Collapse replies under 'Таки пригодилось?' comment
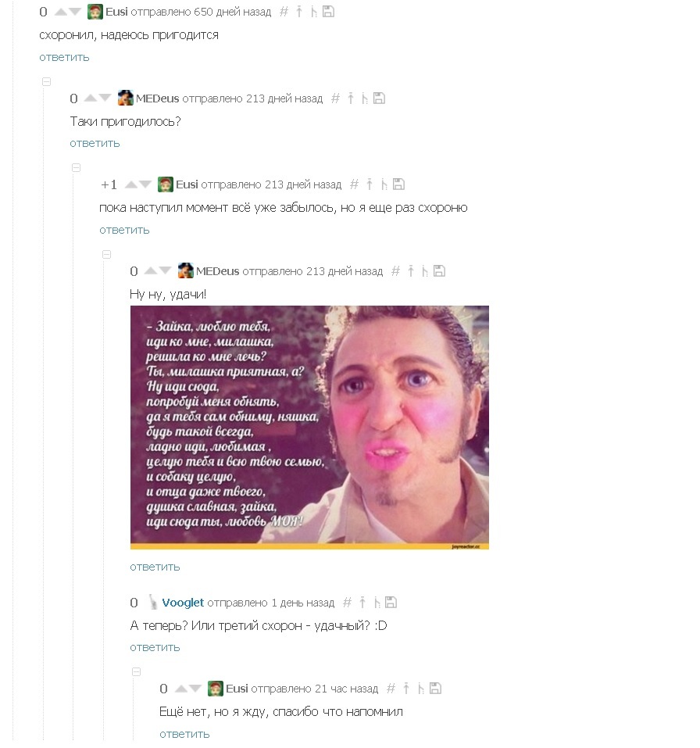Image resolution: width=700 pixels, height=748 pixels. pos(77,167)
